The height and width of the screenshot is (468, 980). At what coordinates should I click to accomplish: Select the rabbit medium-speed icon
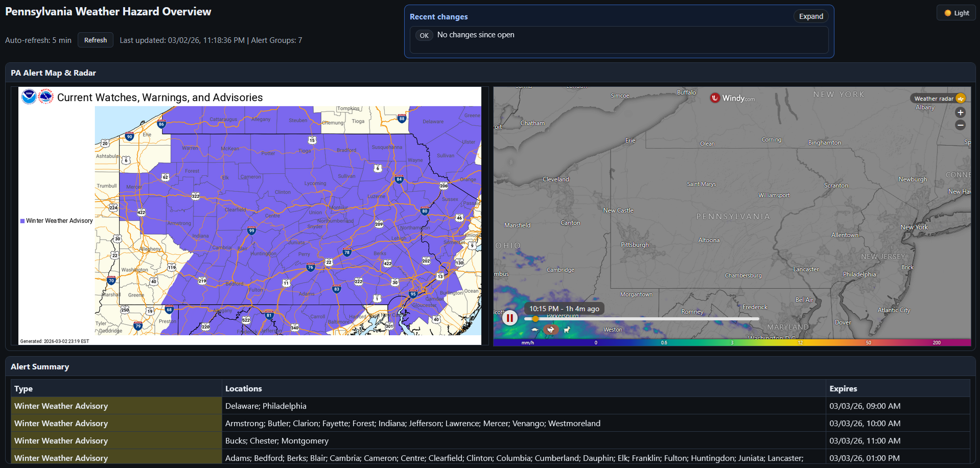(x=551, y=330)
